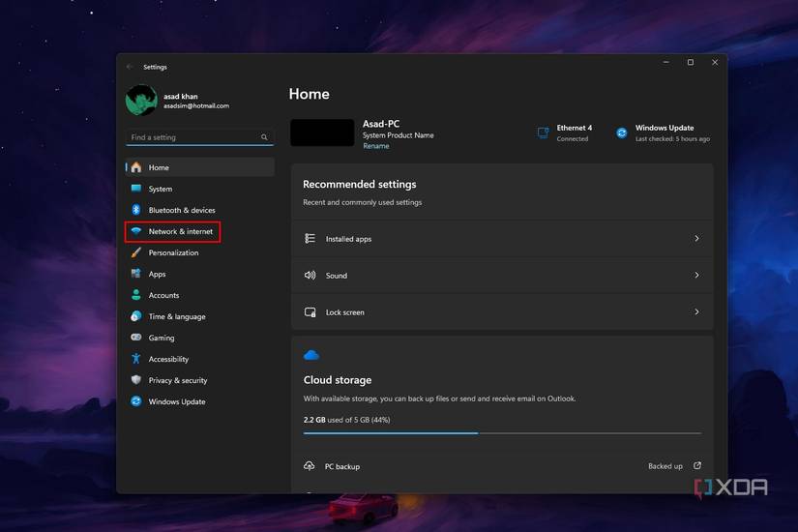Viewport: 798px width, 532px height.
Task: Click the asad khan profile avatar
Action: click(x=141, y=101)
